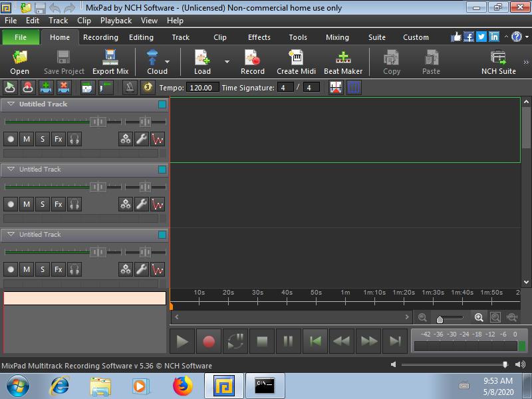Collapse the ribbon using the small up caret
Image resolution: width=532 pixels, height=399 pixels.
[x=506, y=37]
